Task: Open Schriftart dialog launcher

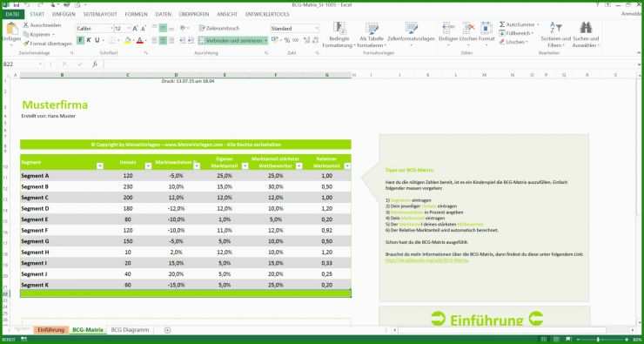Action: click(x=145, y=53)
